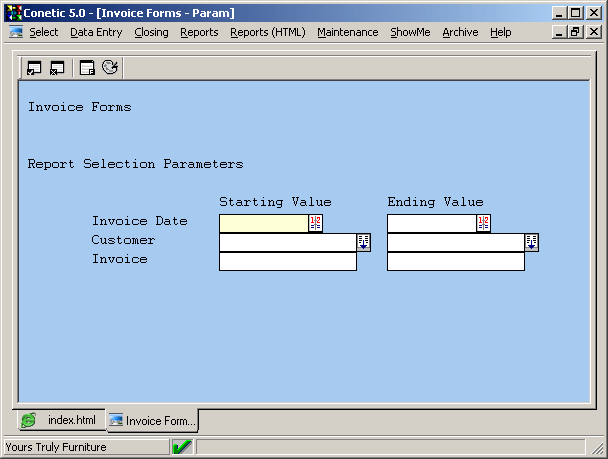Click the green checkmark in status bar
608x459 pixels.
(182, 447)
